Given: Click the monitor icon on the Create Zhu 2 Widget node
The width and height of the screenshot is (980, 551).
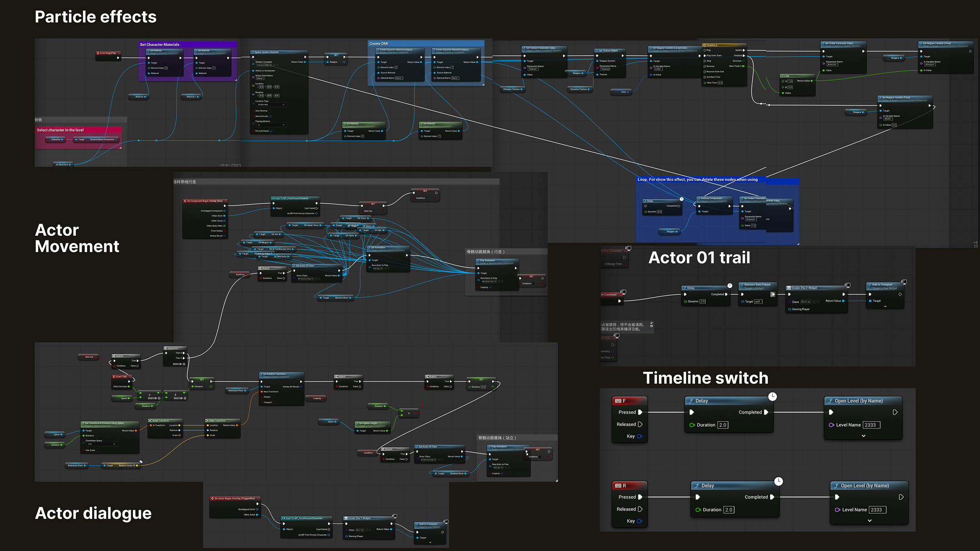Looking at the screenshot, I should pyautogui.click(x=847, y=285).
